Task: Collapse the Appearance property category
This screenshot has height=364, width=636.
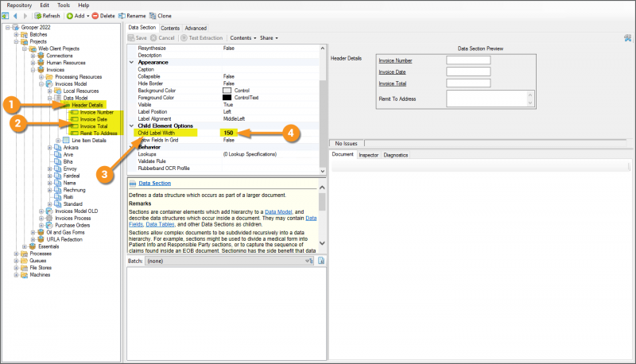Action: (132, 62)
